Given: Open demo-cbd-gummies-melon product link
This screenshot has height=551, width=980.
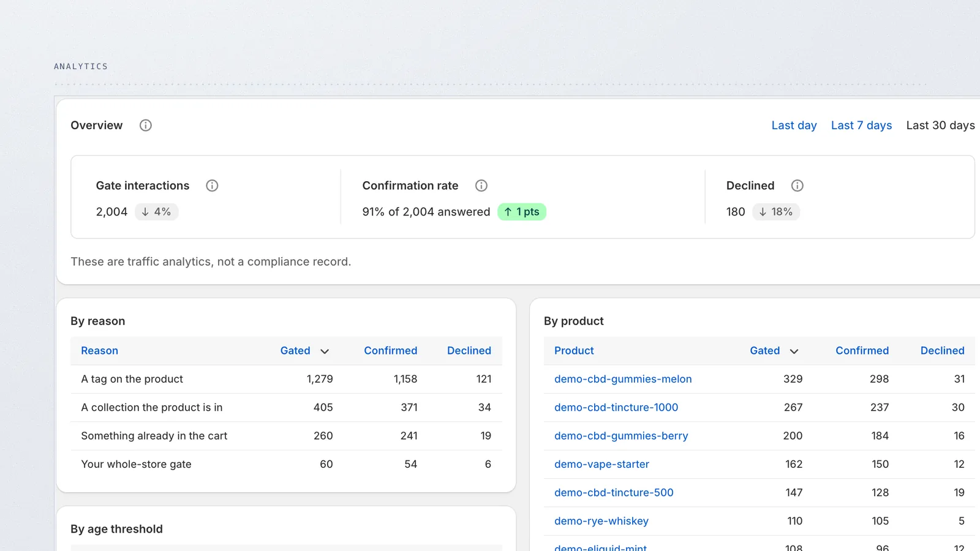Looking at the screenshot, I should point(623,379).
